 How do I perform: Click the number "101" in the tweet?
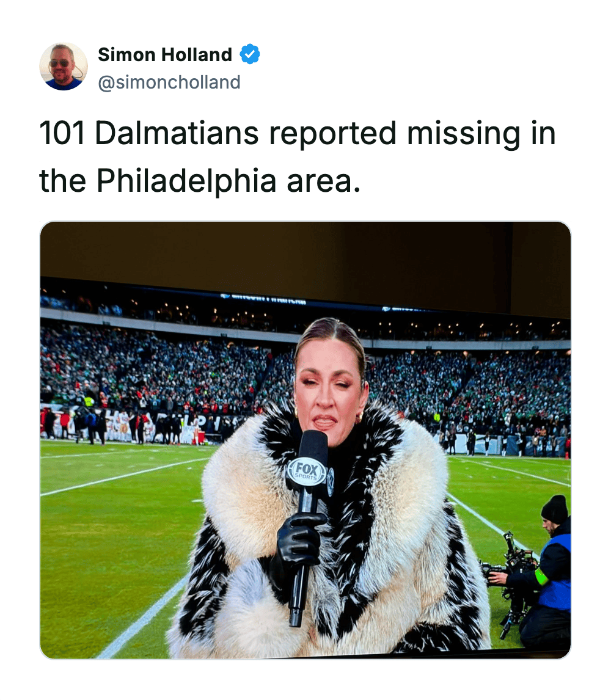point(62,133)
